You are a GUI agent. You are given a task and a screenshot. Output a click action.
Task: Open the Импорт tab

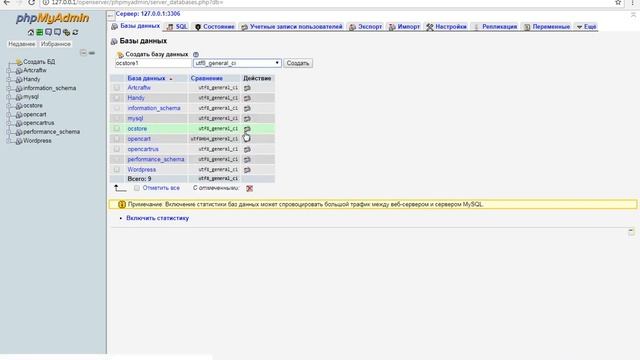404,27
